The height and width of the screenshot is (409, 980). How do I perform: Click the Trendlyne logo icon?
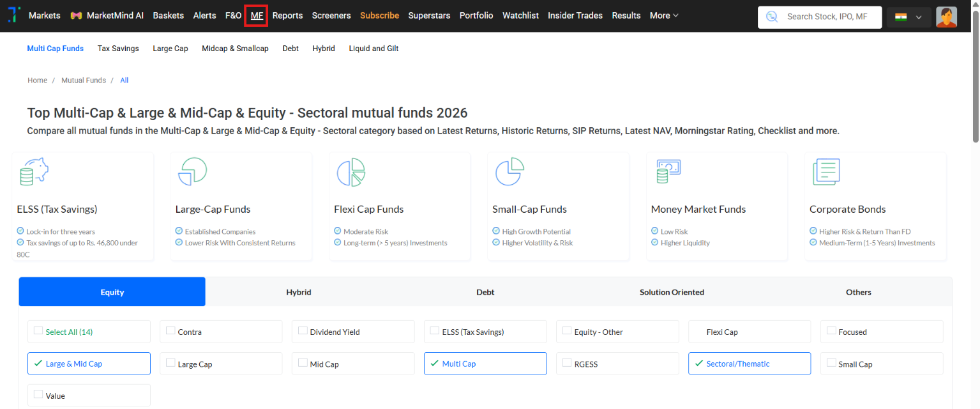click(13, 15)
